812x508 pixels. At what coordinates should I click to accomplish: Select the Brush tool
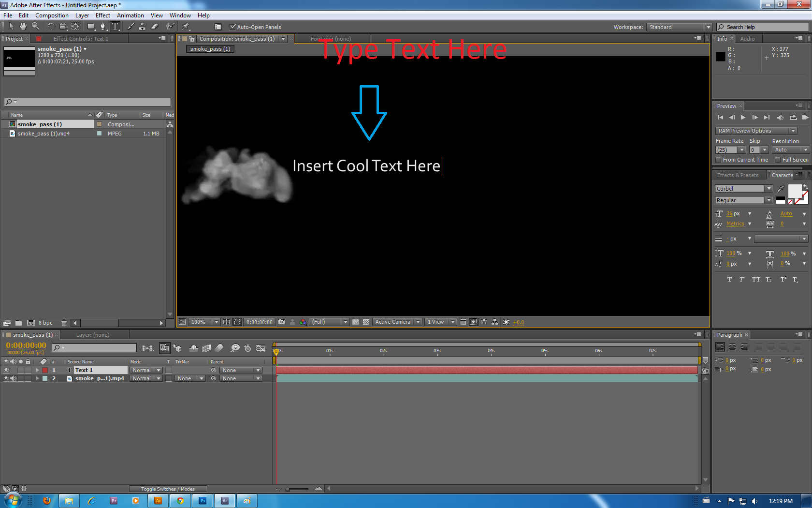tap(131, 26)
